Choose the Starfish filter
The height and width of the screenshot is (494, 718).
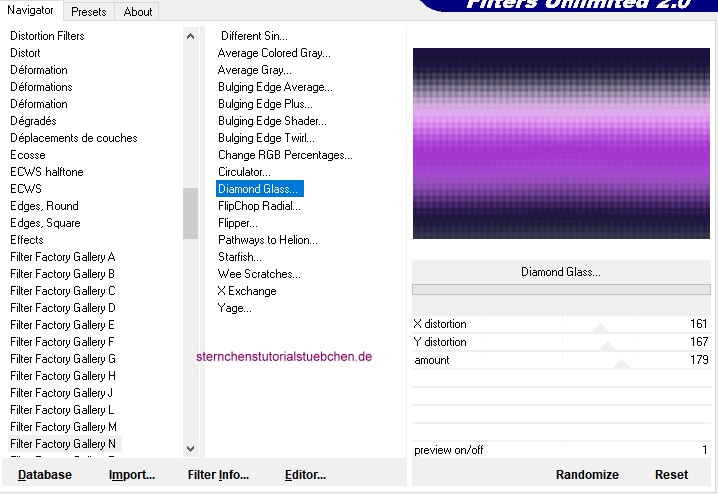[239, 256]
